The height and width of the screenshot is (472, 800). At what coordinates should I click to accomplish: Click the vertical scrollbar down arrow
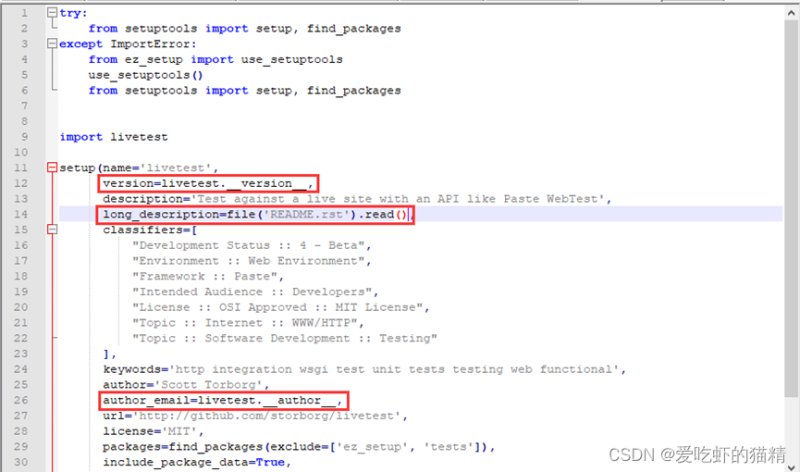(791, 466)
